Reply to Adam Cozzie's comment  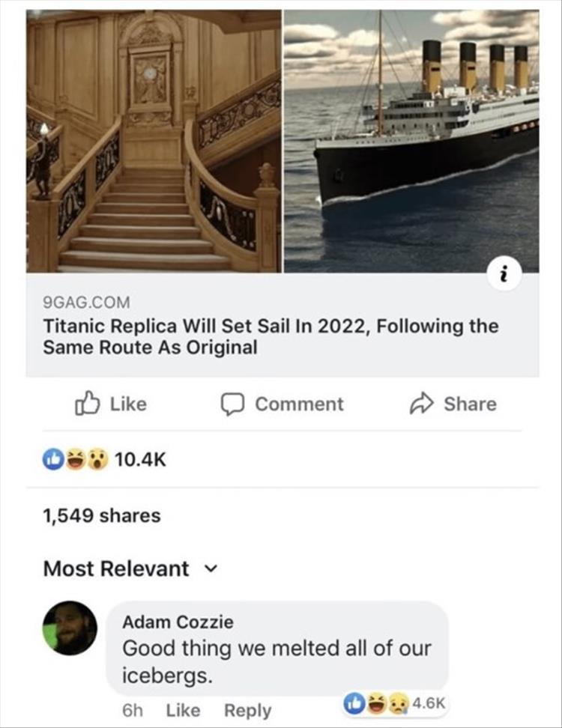248,711
